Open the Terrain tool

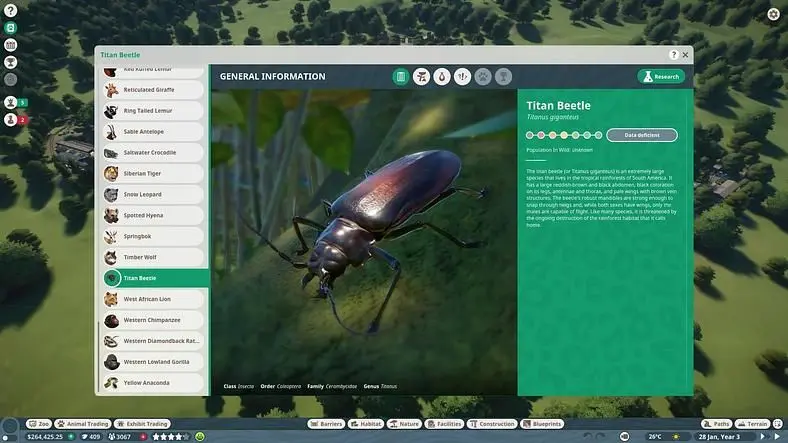tap(753, 424)
